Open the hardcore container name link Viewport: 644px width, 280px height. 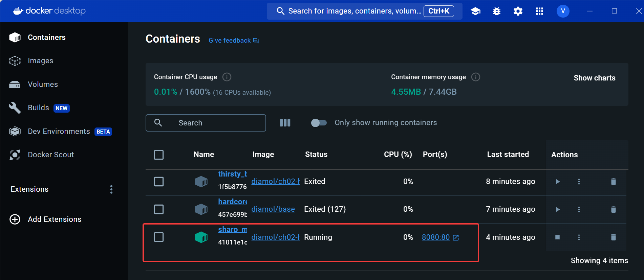tap(233, 202)
